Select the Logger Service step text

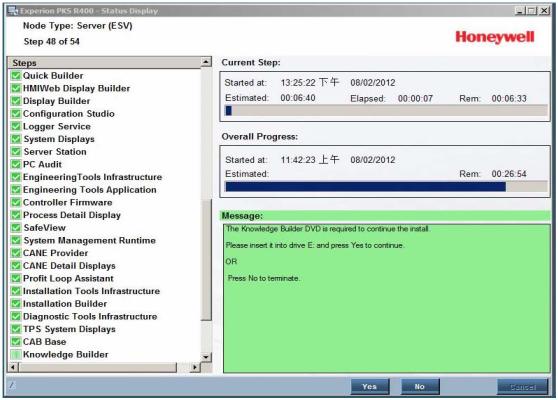57,126
